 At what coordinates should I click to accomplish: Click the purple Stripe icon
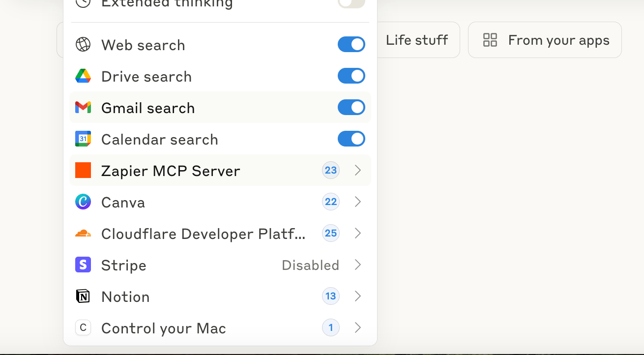point(83,265)
